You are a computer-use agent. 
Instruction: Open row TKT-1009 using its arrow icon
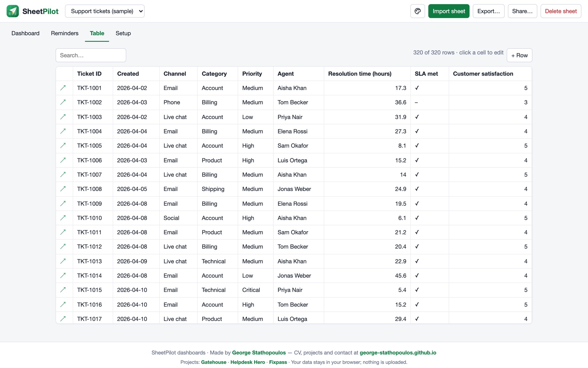coord(63,203)
